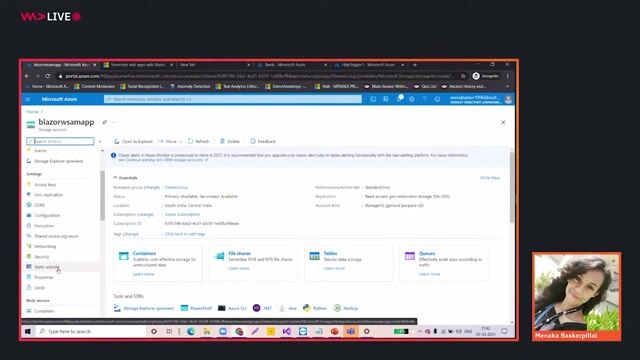Bookmark this page with the star icon
The width and height of the screenshot is (640, 360).
[463, 76]
